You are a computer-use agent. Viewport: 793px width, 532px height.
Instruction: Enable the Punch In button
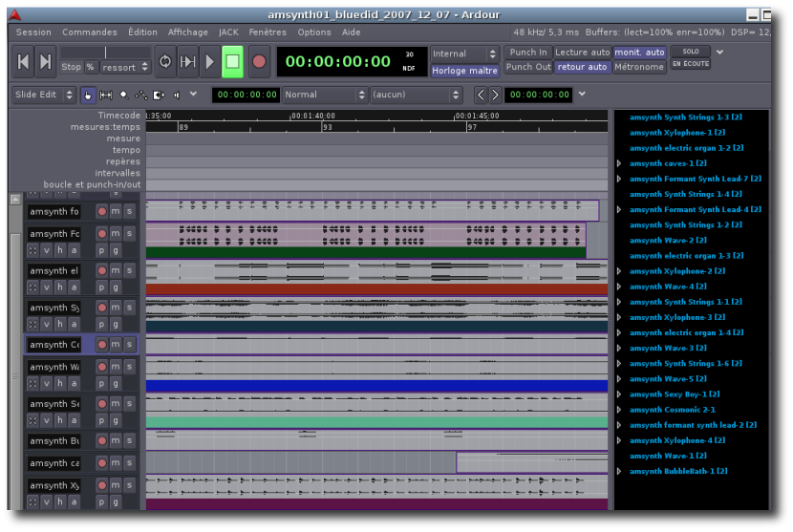click(528, 53)
